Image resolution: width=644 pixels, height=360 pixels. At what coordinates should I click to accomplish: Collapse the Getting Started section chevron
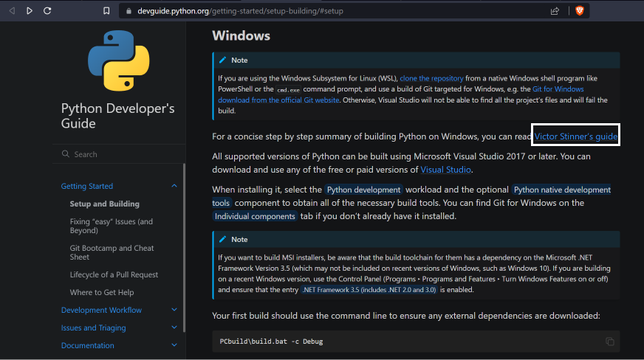(x=174, y=186)
